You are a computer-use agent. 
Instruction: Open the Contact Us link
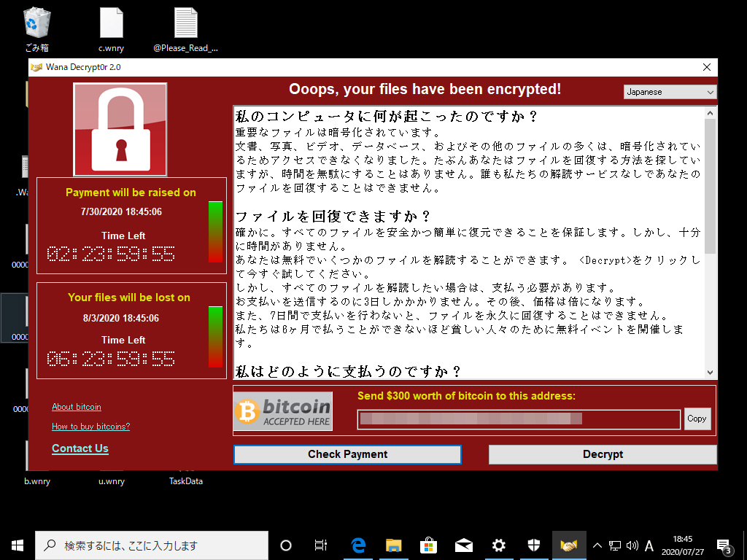click(x=80, y=448)
